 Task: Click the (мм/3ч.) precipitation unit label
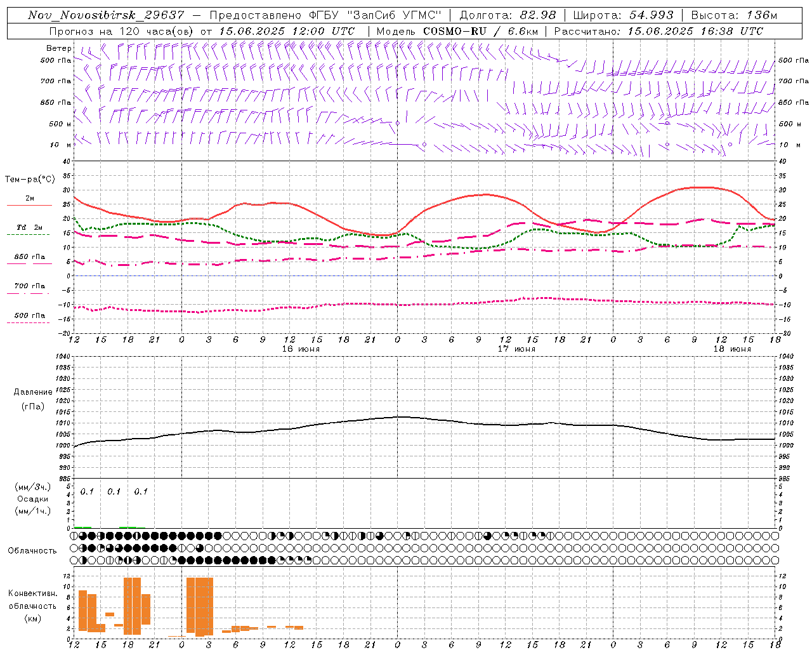33,487
